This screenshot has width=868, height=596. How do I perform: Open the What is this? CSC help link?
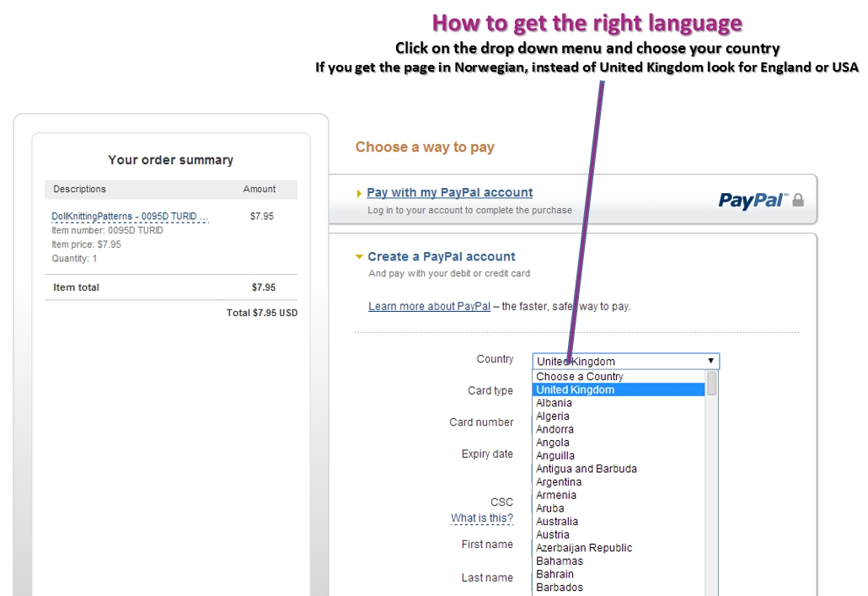pos(481,518)
